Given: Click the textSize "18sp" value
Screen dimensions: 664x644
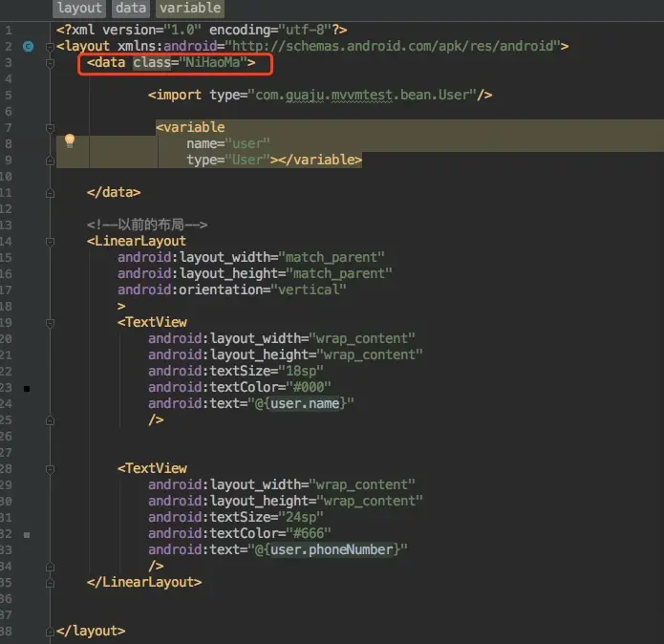Looking at the screenshot, I should click(x=301, y=371).
